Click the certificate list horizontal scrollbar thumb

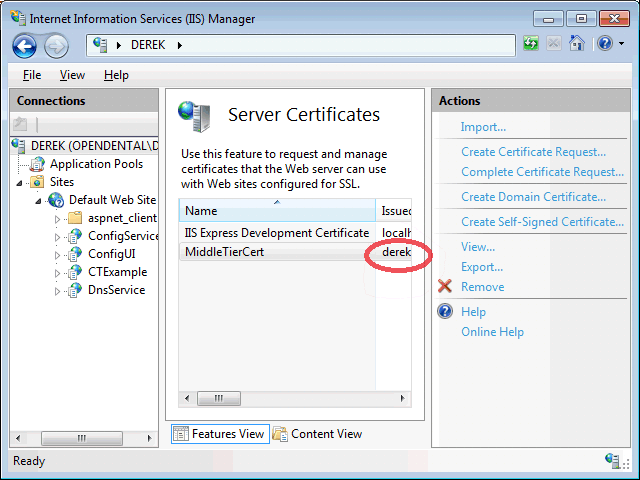tap(219, 398)
